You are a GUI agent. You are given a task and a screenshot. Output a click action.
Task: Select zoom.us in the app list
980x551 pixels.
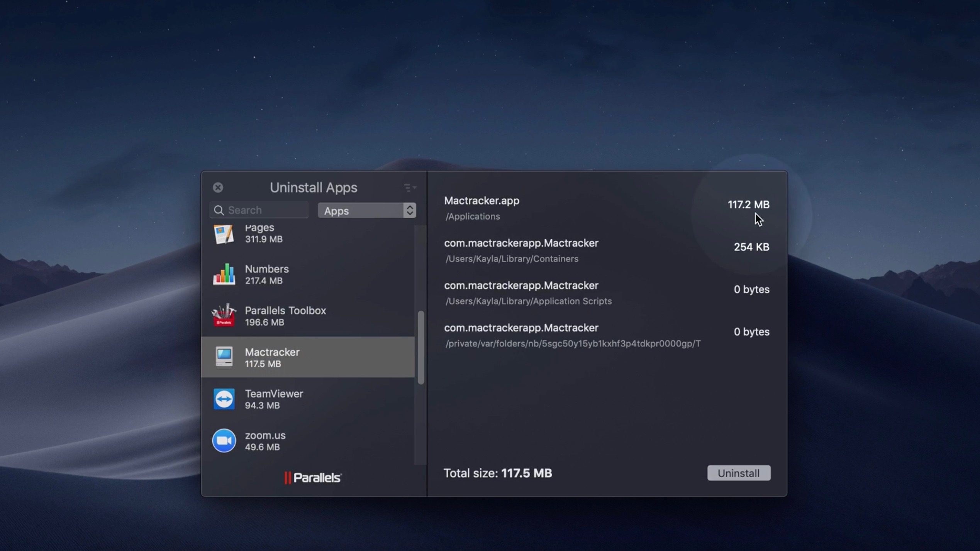pyautogui.click(x=308, y=441)
